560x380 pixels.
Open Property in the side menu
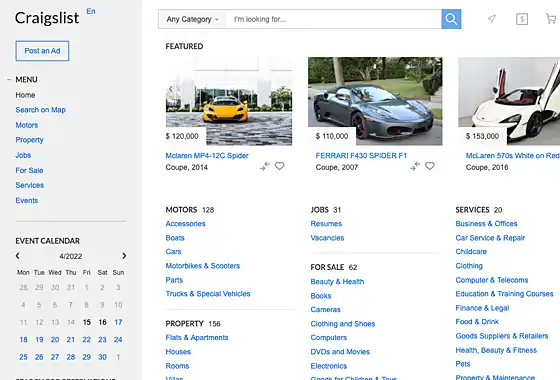[x=29, y=140]
